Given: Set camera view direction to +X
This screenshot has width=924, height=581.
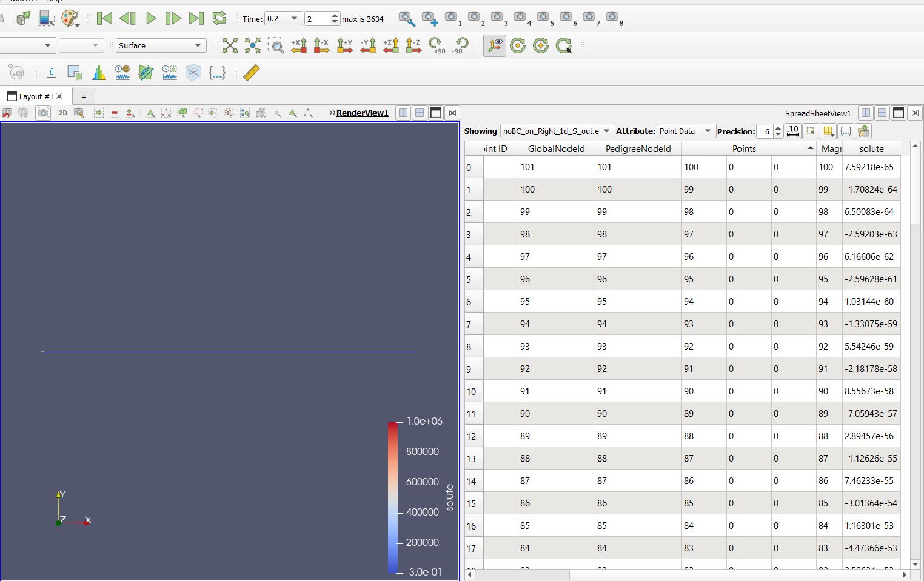Looking at the screenshot, I should pyautogui.click(x=299, y=45).
